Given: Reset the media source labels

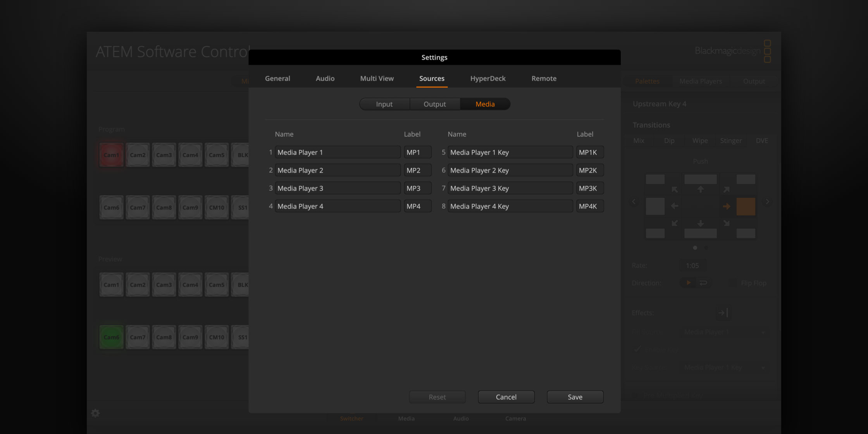Looking at the screenshot, I should click(437, 397).
